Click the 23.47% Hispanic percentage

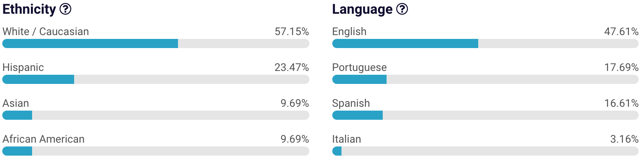click(291, 68)
